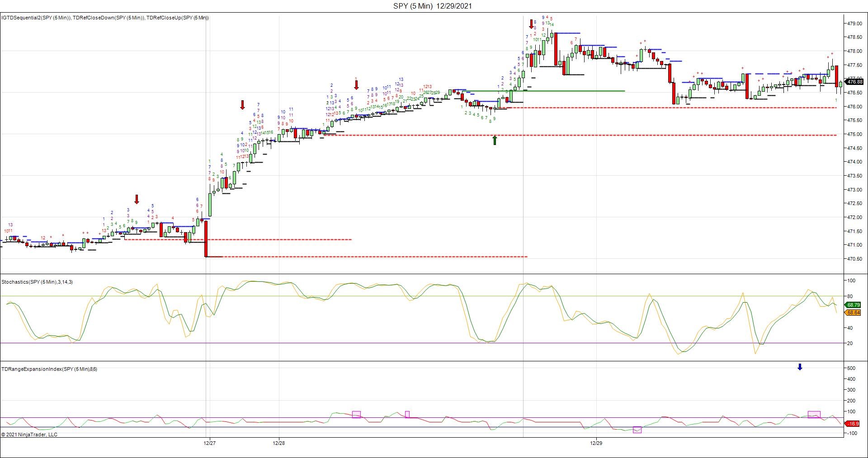Select the red REI value marker -16.9
The width and height of the screenshot is (868, 458).
tap(852, 424)
